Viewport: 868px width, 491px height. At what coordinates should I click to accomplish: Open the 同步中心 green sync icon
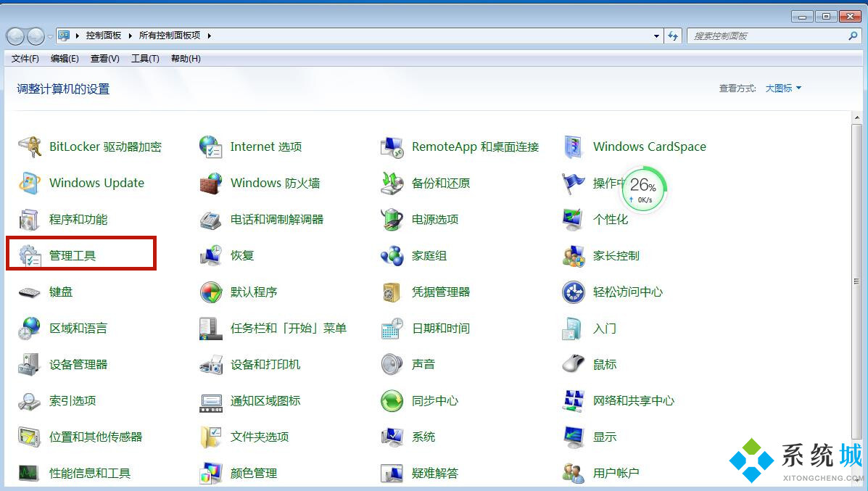(392, 401)
